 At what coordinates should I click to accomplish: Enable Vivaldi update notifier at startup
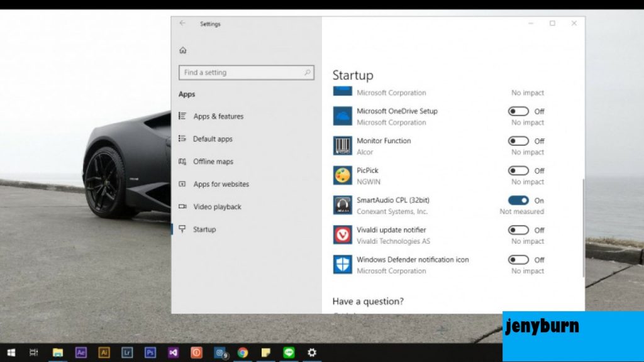tap(518, 230)
